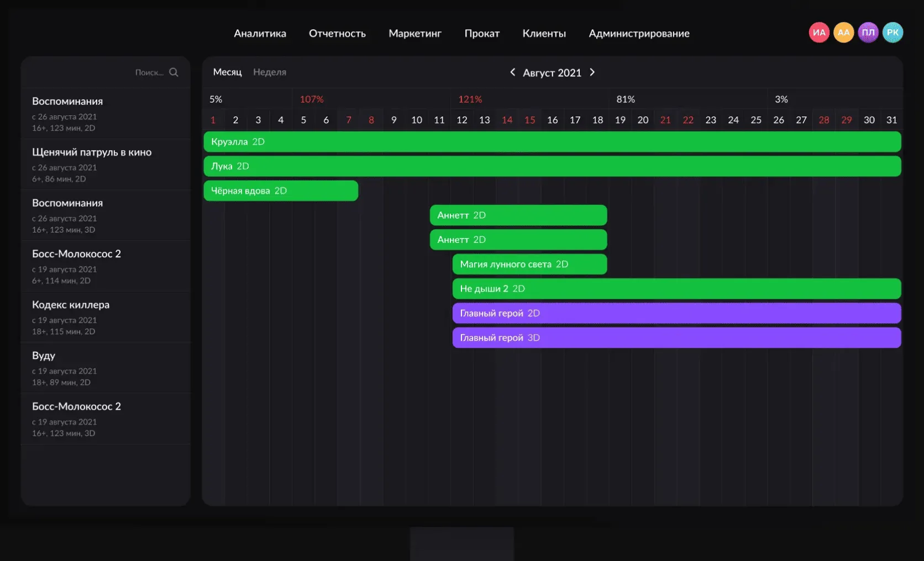The image size is (924, 561).
Task: Open the Прокат section
Action: point(482,34)
